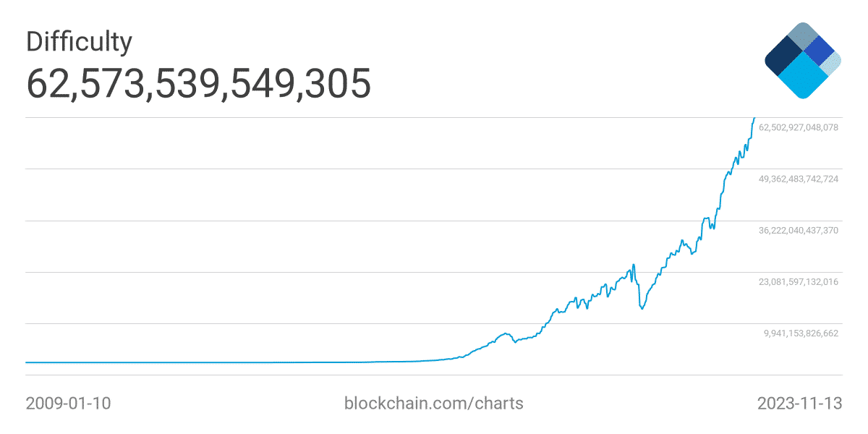Click the 23,081,597,132,016 axis label
This screenshot has width=868, height=434.
click(x=799, y=281)
